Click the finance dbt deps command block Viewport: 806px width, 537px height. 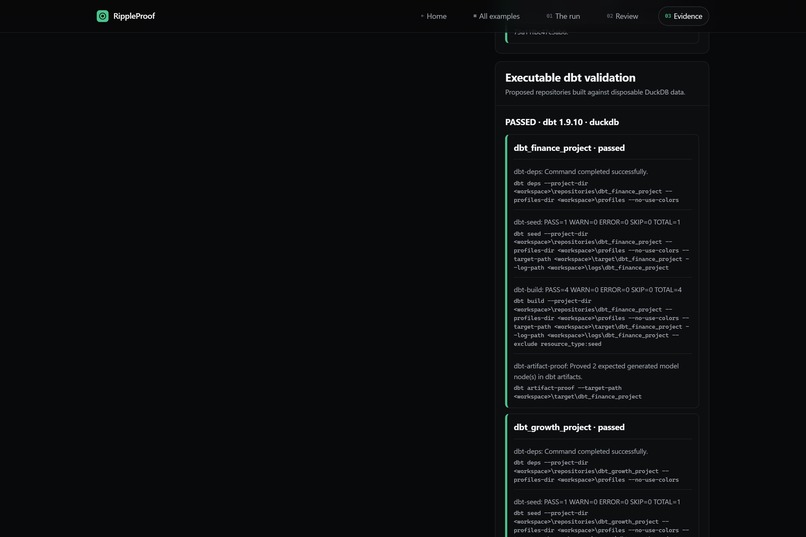coord(596,192)
